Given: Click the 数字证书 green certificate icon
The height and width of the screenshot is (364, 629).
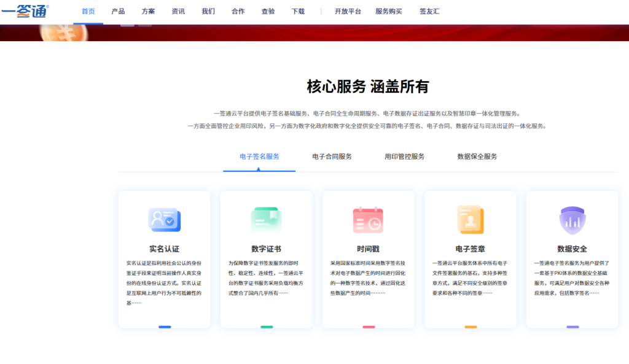Looking at the screenshot, I should tap(266, 220).
